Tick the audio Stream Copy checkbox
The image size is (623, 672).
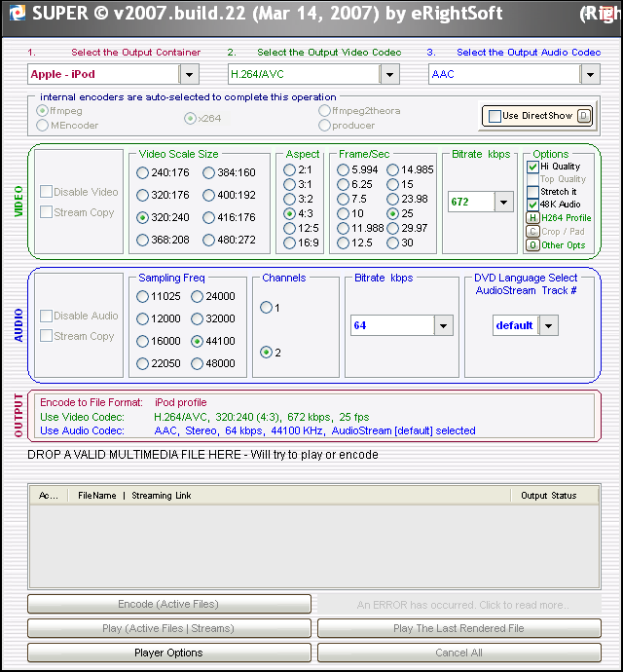tap(46, 336)
